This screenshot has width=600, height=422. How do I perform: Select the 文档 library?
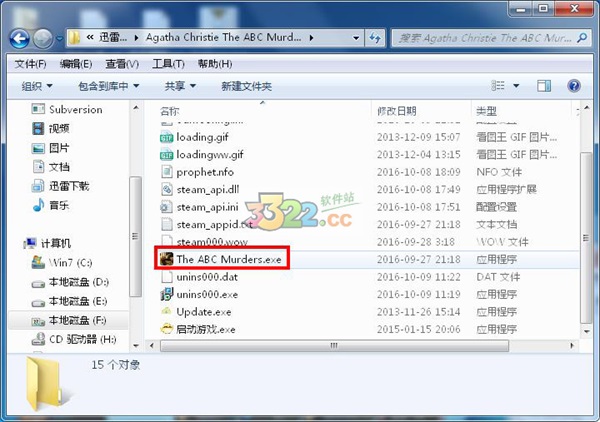50,167
